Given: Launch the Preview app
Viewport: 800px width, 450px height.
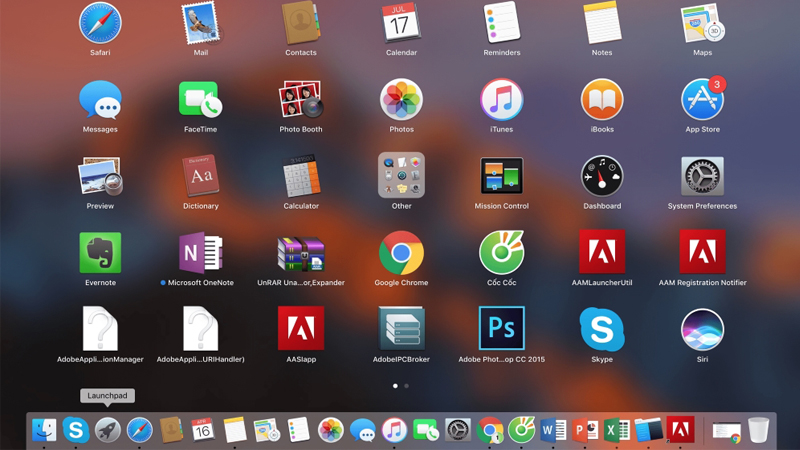Looking at the screenshot, I should 100,177.
